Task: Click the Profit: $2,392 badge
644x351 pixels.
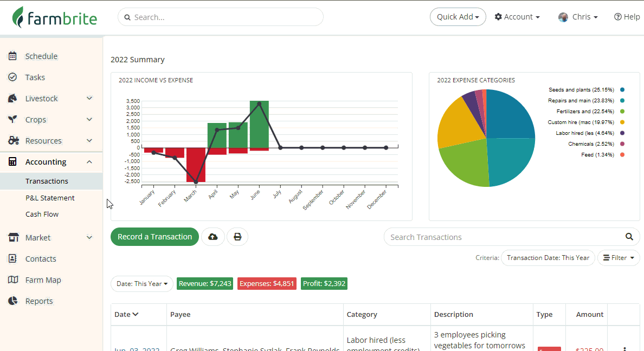Action: [x=324, y=284]
